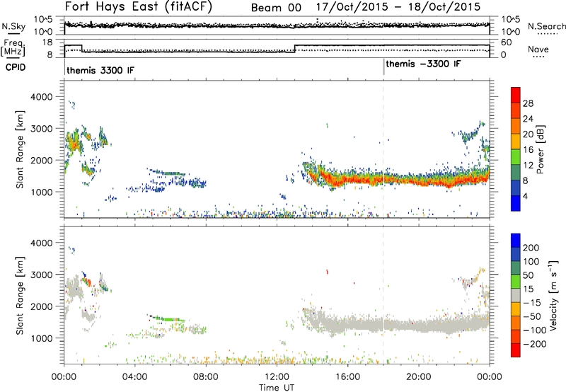The width and height of the screenshot is (566, 392).
Task: Click the 'Time UT' axis label
Action: [x=277, y=388]
